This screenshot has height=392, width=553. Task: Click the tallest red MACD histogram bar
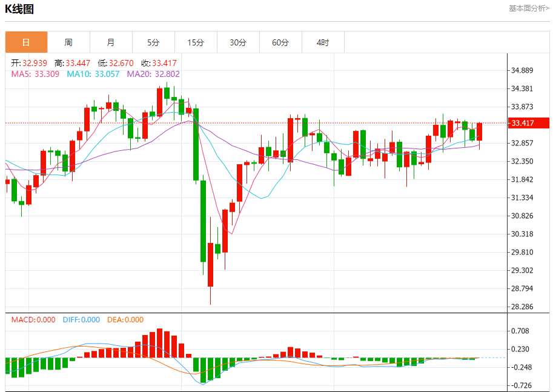[x=159, y=343]
